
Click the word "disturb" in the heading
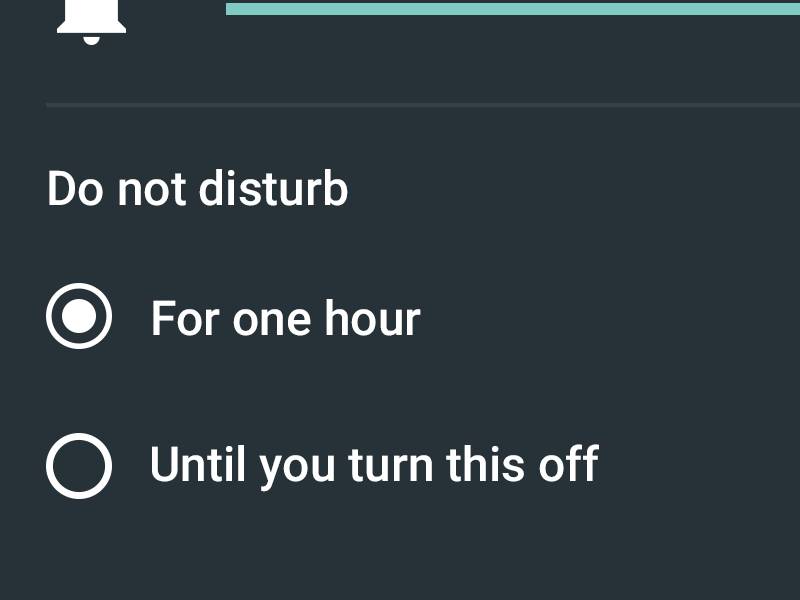[273, 189]
